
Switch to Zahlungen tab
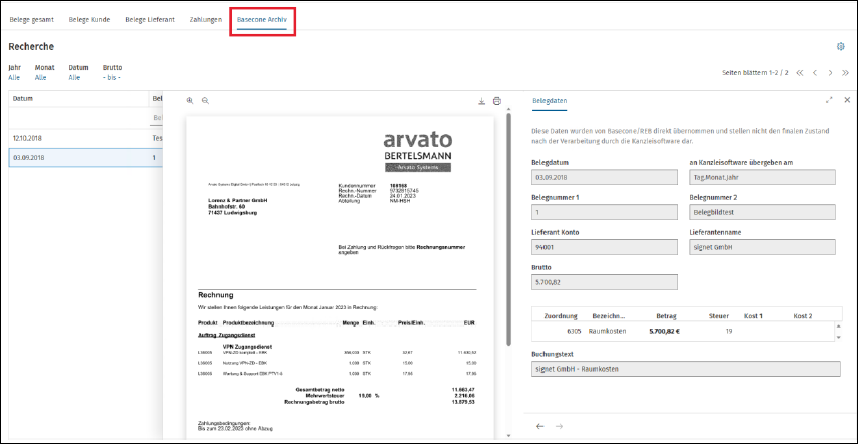coord(206,19)
